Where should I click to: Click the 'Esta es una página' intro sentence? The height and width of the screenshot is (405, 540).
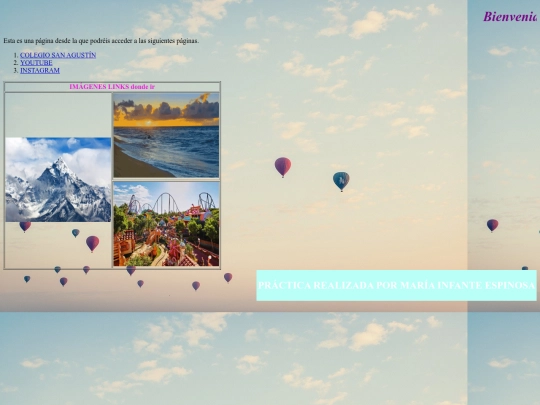point(101,41)
